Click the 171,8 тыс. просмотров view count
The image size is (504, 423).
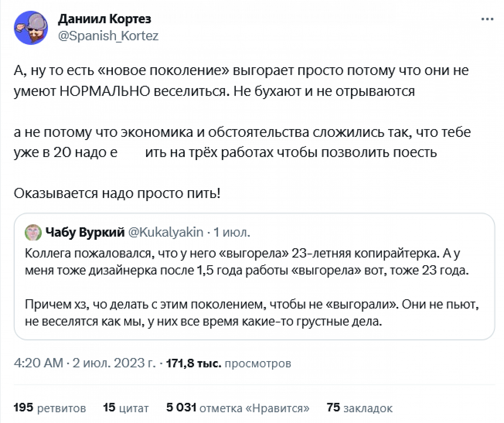click(x=228, y=363)
